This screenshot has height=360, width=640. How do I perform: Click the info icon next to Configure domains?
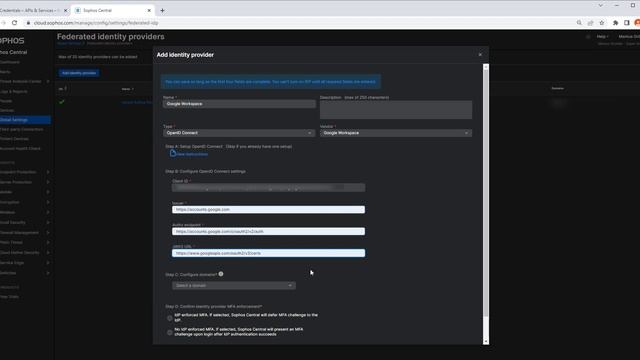pos(221,274)
